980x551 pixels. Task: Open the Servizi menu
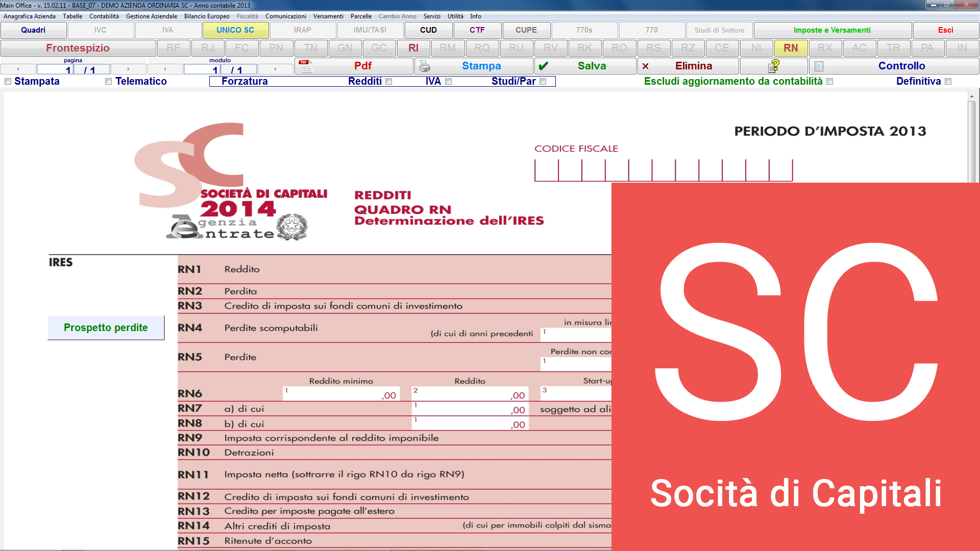click(x=432, y=16)
